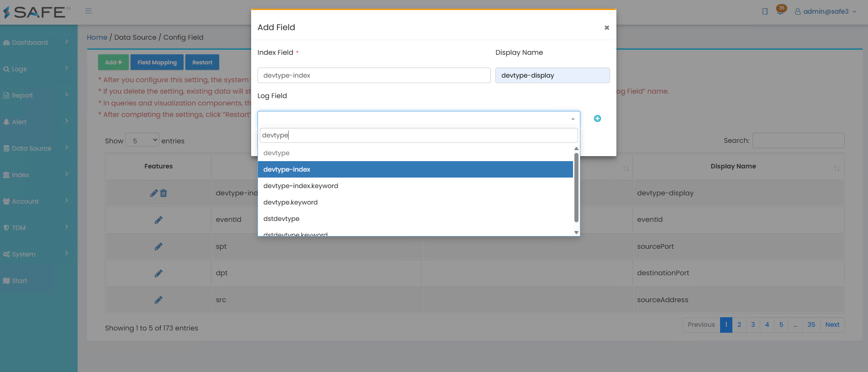The height and width of the screenshot is (372, 868).
Task: Click the edit pencil for spt row
Action: point(158,246)
